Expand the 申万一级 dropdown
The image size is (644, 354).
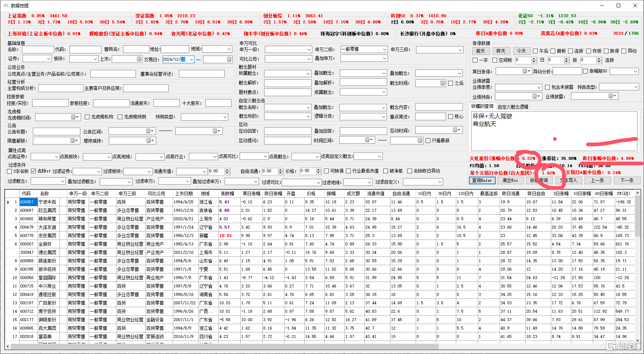point(309,49)
